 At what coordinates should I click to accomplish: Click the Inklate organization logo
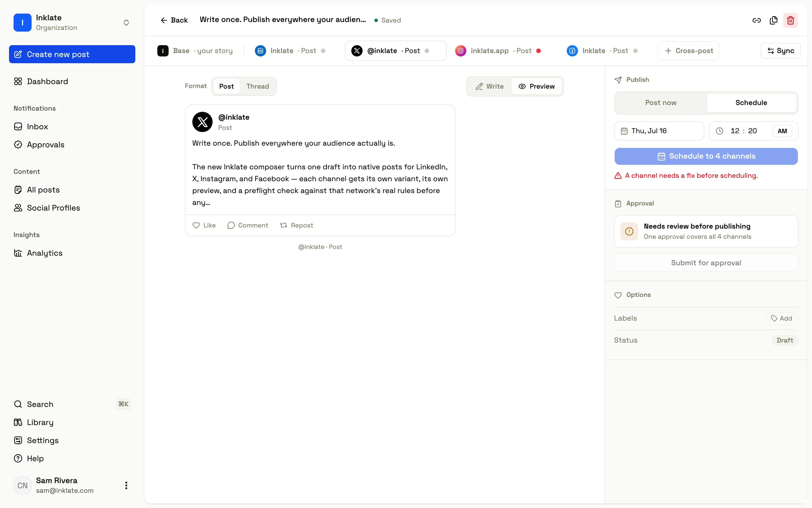23,23
